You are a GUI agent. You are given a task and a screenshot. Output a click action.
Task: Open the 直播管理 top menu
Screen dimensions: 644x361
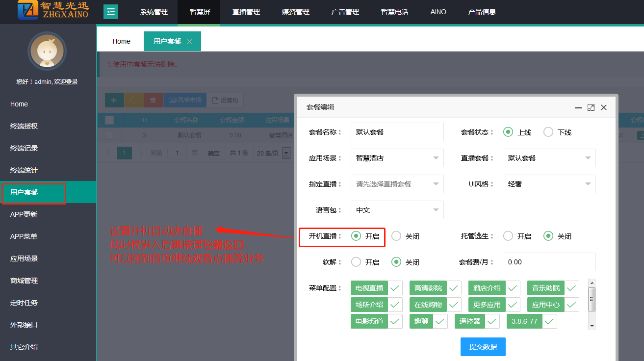coord(246,12)
